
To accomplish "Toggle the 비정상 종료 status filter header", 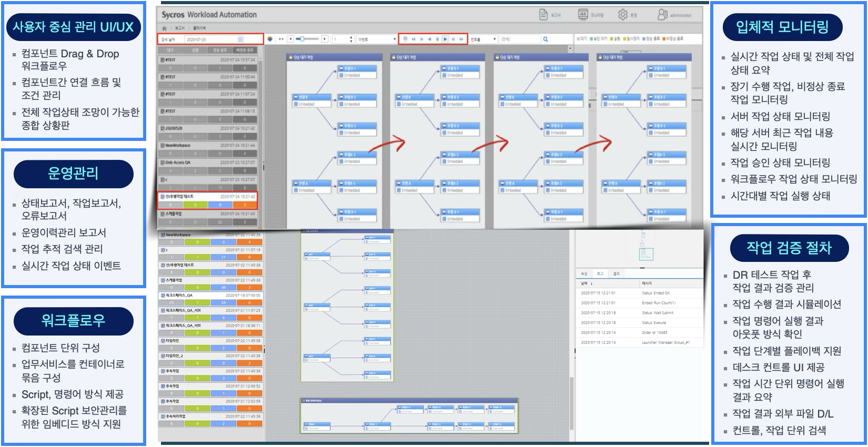I will coord(245,50).
